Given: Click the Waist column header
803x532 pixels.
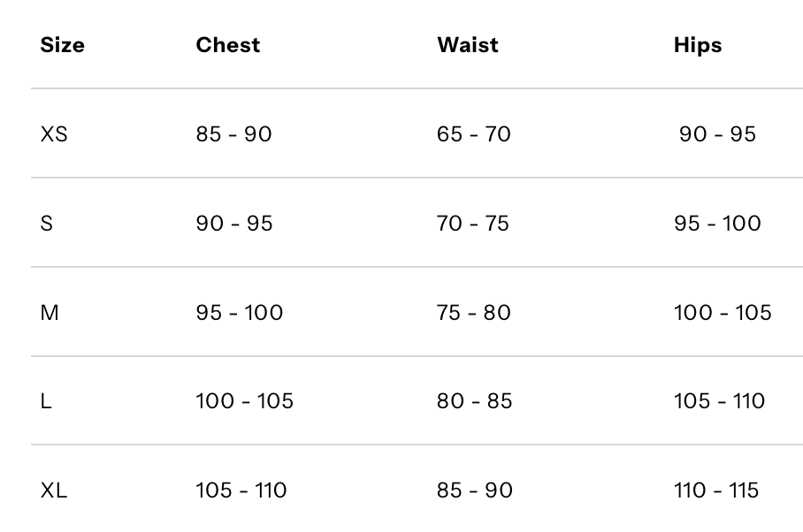Looking at the screenshot, I should click(467, 45).
